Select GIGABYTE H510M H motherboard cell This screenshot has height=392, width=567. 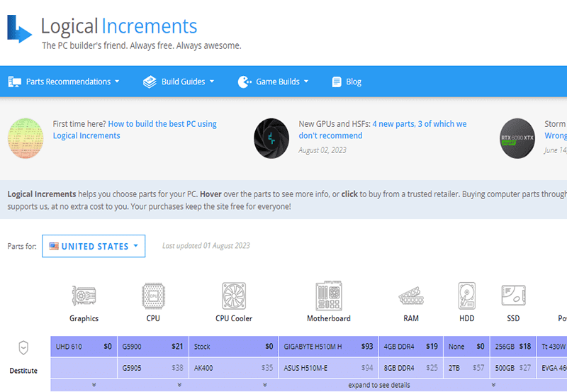328,347
